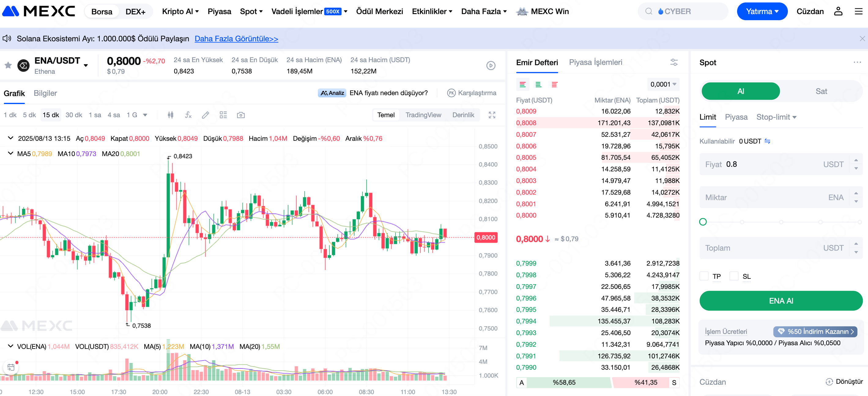Toggle to Borsa mode

[x=102, y=11]
